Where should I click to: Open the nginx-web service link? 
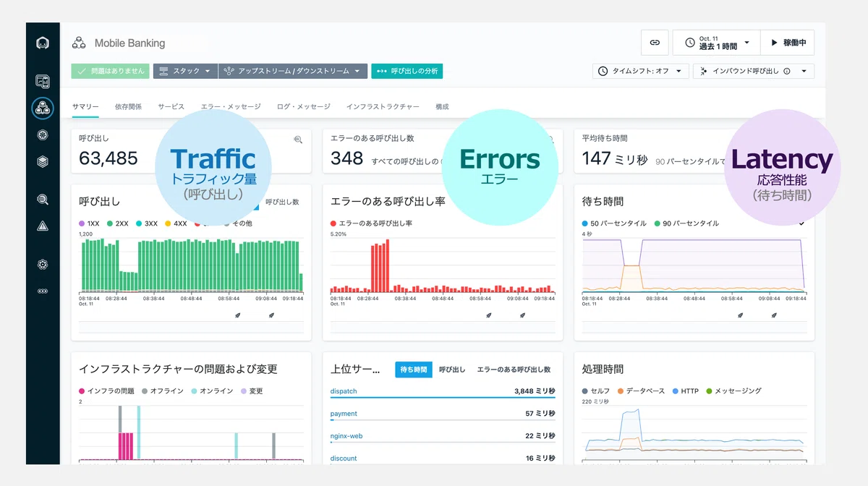pos(347,435)
